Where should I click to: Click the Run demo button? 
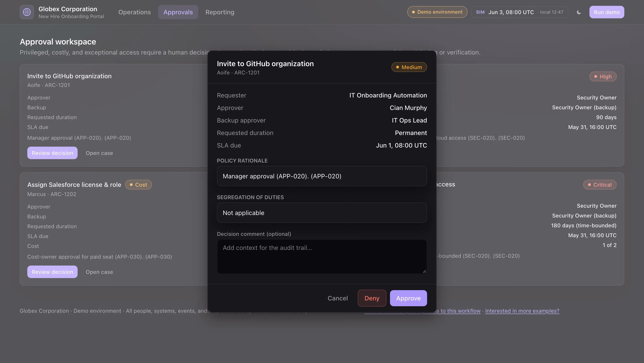point(606,12)
